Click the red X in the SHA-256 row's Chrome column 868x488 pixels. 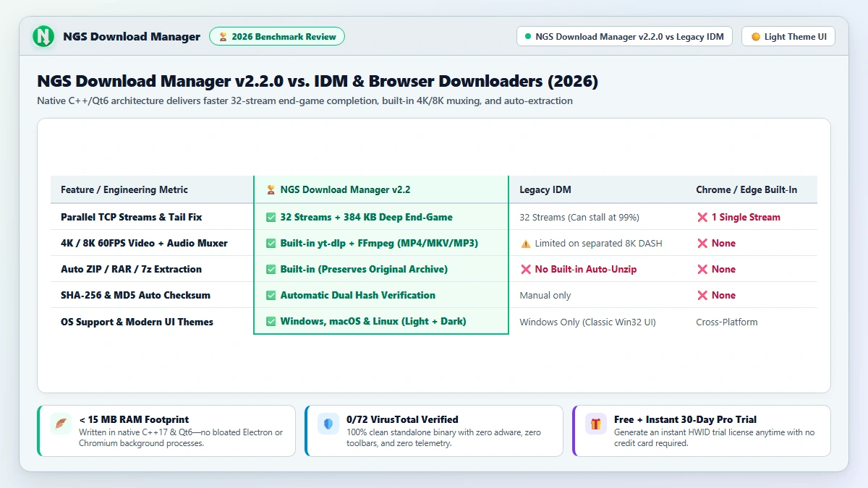tap(702, 295)
